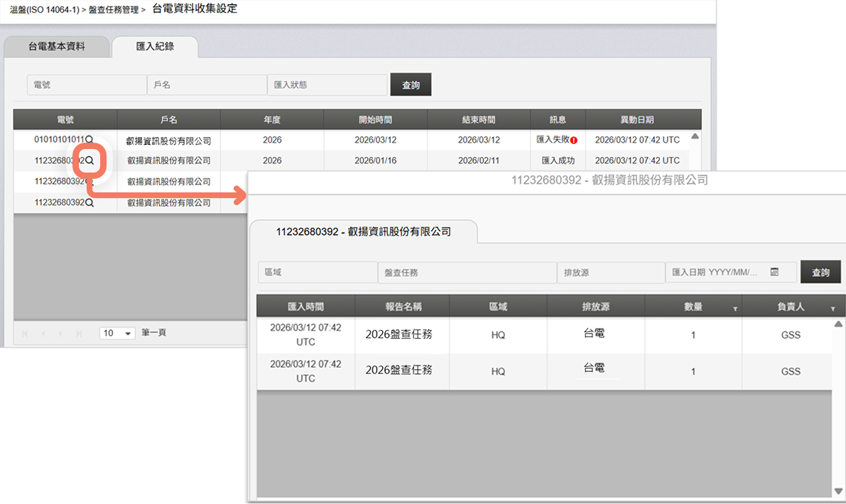Focus the 排放源 filter input
This screenshot has height=504, width=846.
coord(611,273)
